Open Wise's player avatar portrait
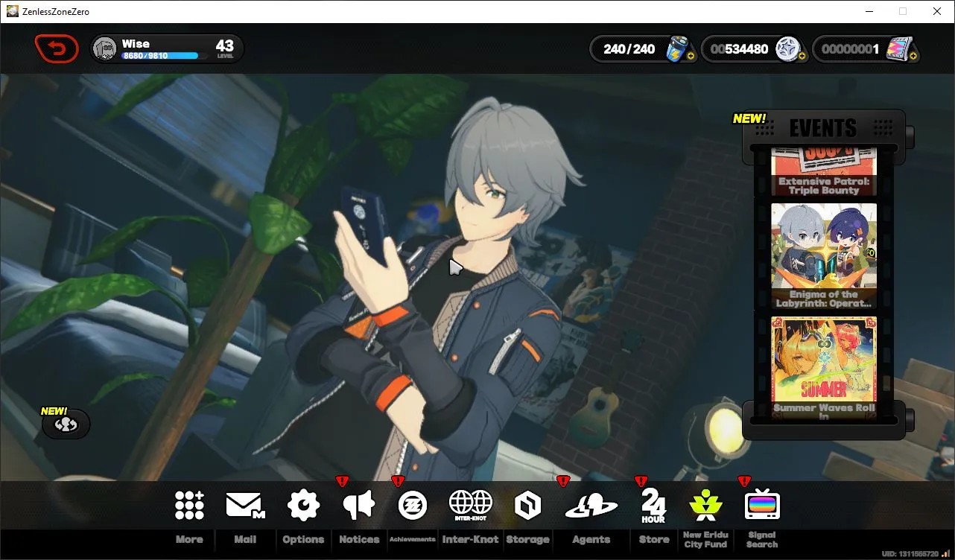This screenshot has height=560, width=955. tap(106, 49)
